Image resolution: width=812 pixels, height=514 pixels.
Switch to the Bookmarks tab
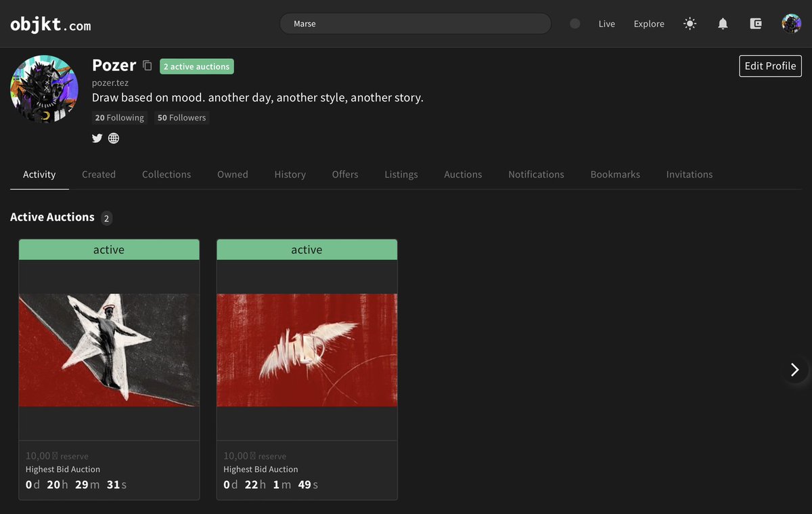tap(615, 174)
